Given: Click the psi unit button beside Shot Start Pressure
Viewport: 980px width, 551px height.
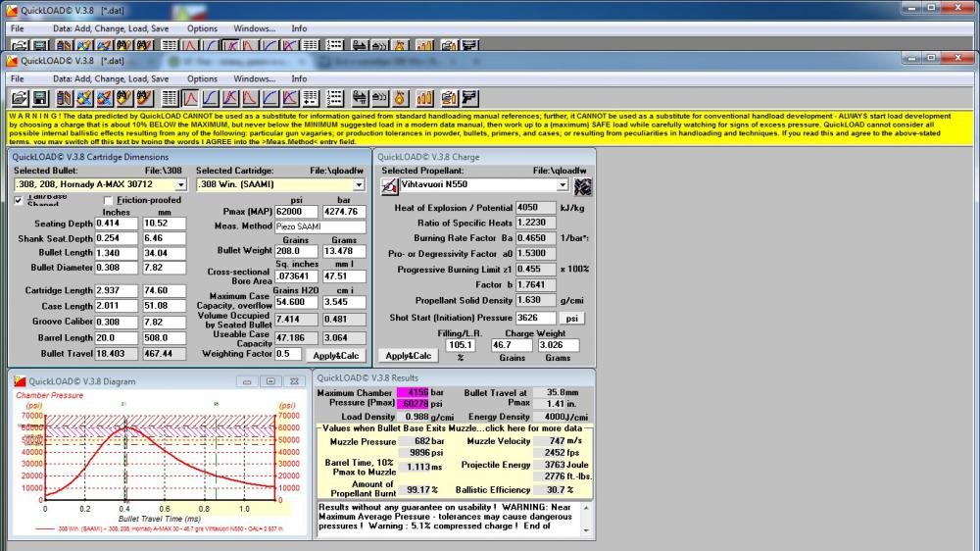Looking at the screenshot, I should point(572,318).
